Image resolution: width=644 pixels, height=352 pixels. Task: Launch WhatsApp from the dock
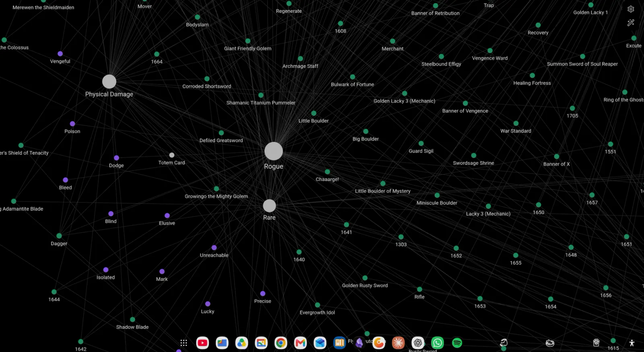437,343
